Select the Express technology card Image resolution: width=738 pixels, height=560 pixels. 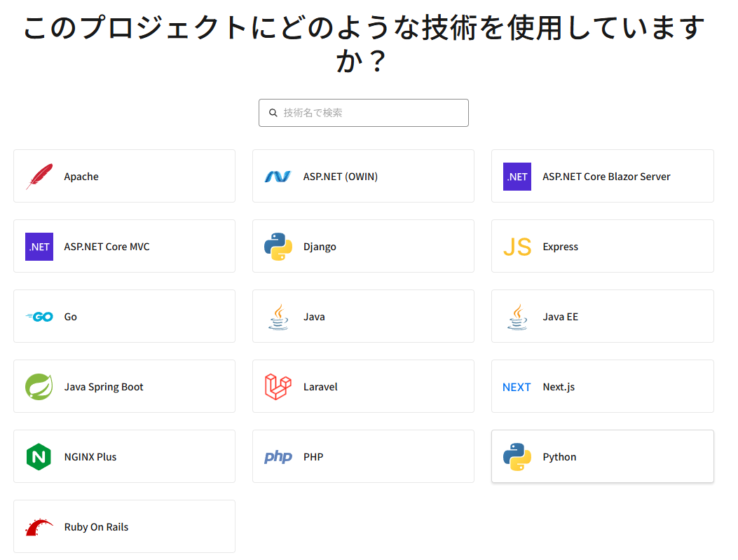[x=603, y=246]
